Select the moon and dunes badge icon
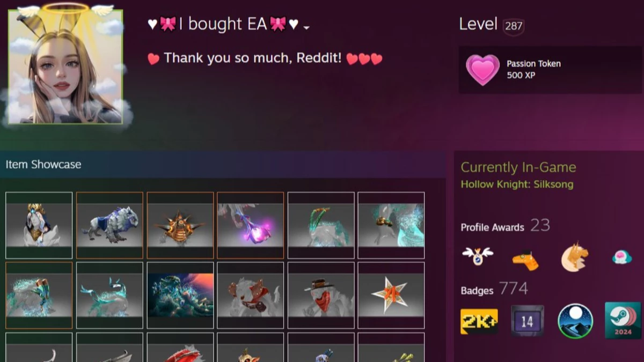 click(575, 321)
